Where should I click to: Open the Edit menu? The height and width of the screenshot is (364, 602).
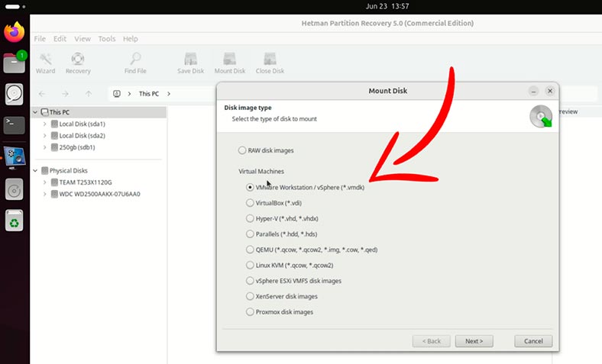coord(60,39)
